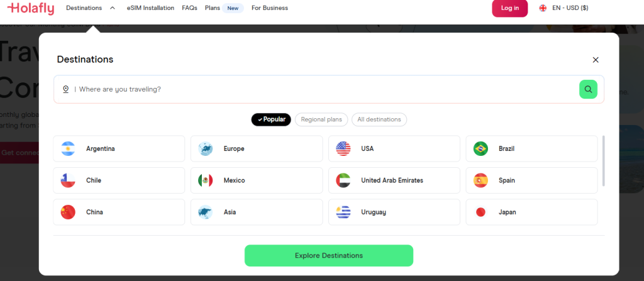
Task: Switch to Regional plans filter
Action: [x=321, y=119]
